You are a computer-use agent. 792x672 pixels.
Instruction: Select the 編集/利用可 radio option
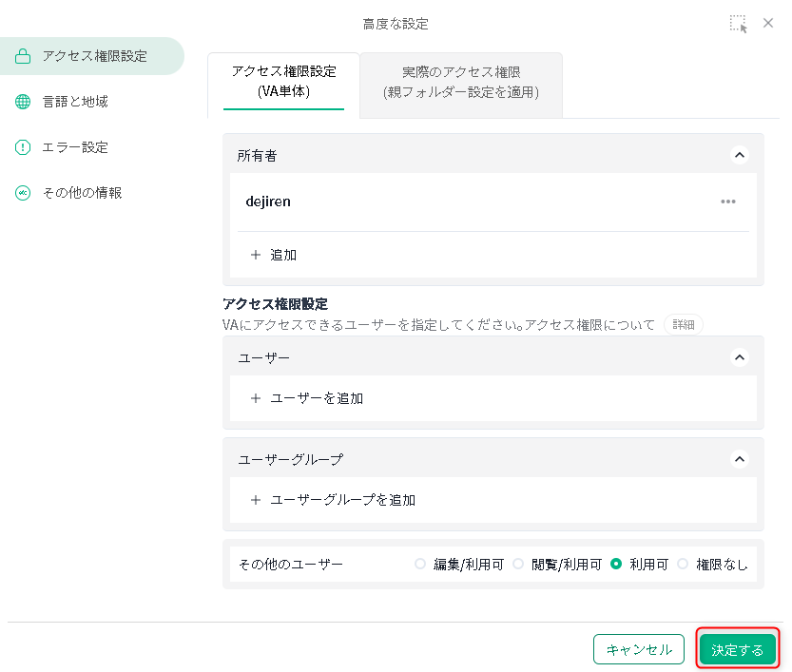pos(420,565)
